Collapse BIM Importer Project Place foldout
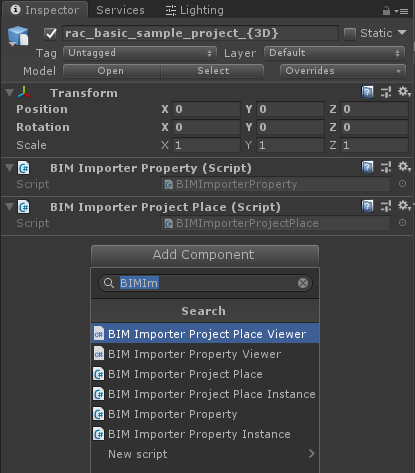 coord(10,207)
